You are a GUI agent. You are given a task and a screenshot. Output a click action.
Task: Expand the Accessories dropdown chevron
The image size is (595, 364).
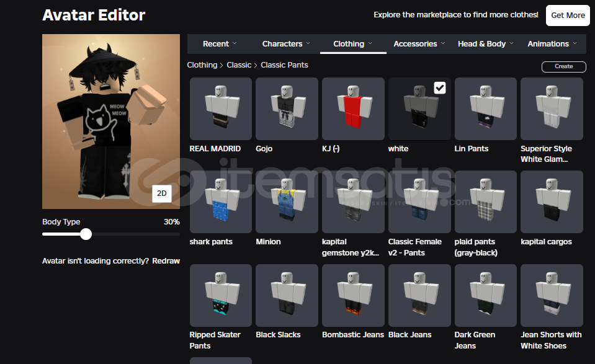click(443, 43)
